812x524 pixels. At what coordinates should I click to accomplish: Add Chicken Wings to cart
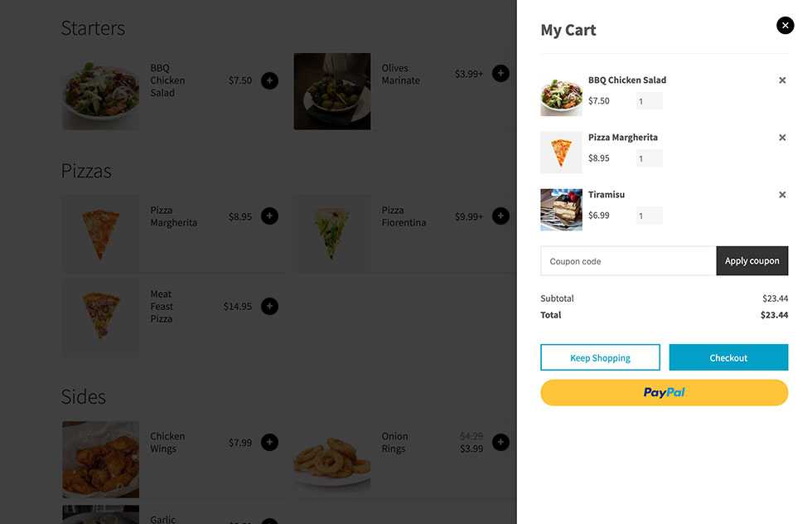269,442
